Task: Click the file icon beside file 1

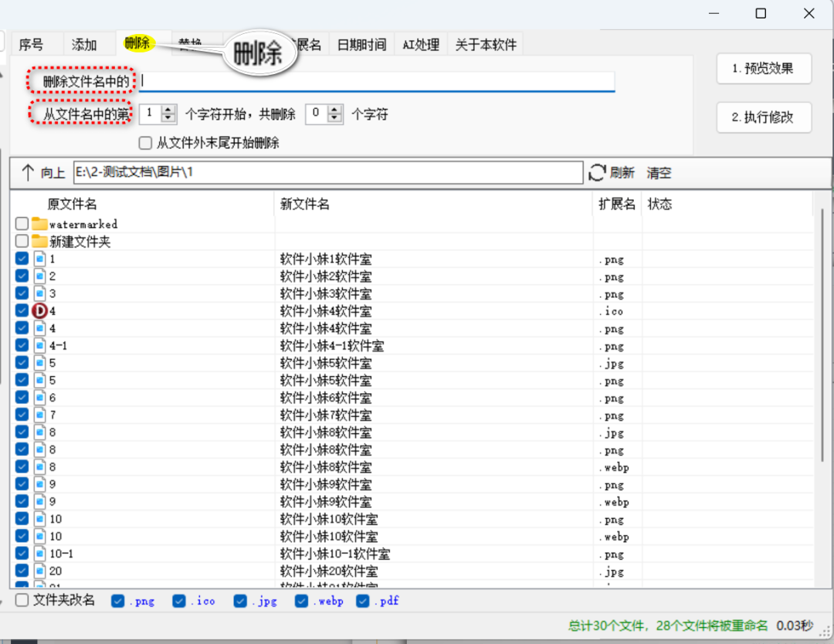Action: 39,258
